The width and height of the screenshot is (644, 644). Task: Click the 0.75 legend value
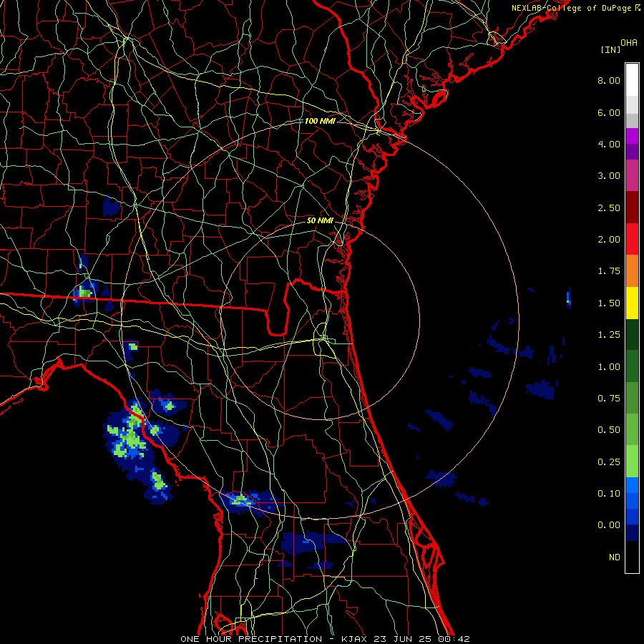click(x=609, y=399)
